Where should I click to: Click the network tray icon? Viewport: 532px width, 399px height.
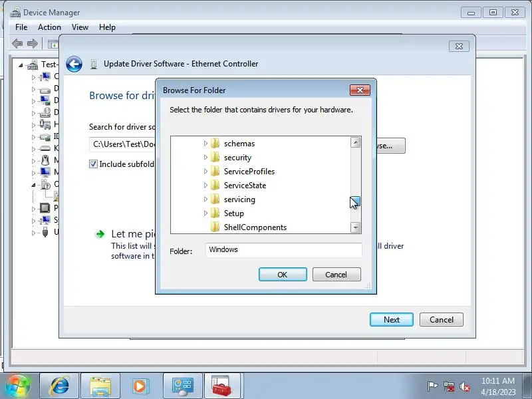[448, 386]
